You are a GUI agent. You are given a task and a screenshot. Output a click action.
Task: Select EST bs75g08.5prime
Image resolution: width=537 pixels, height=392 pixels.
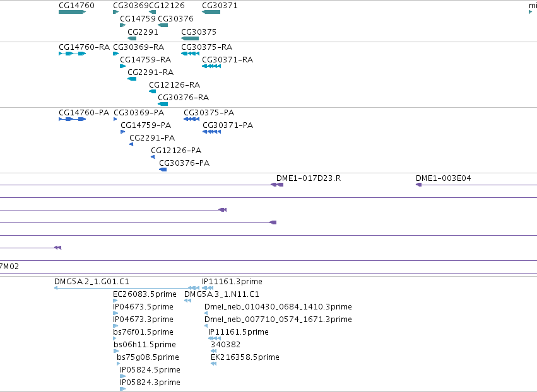(x=148, y=357)
